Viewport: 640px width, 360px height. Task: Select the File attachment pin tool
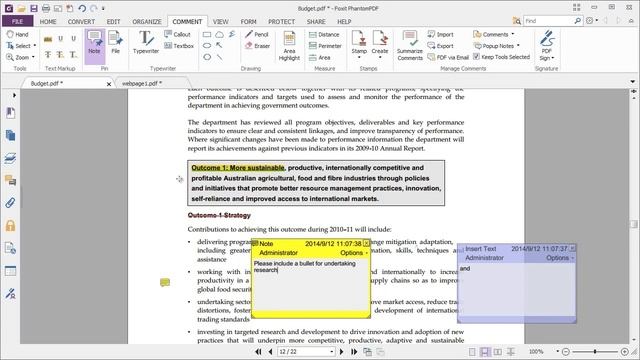[116, 43]
